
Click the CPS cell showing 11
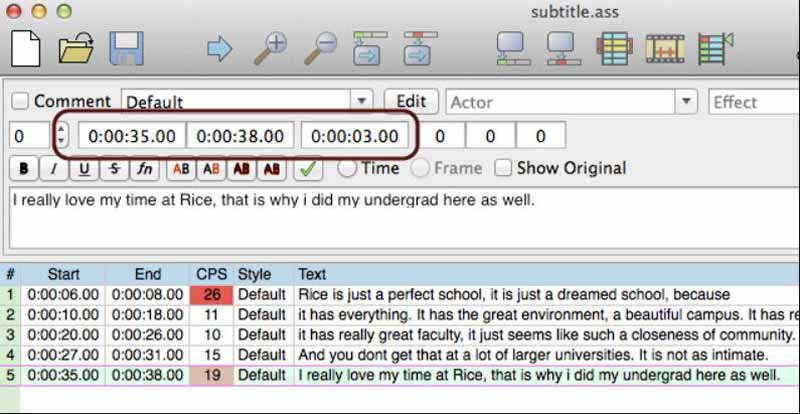[212, 315]
